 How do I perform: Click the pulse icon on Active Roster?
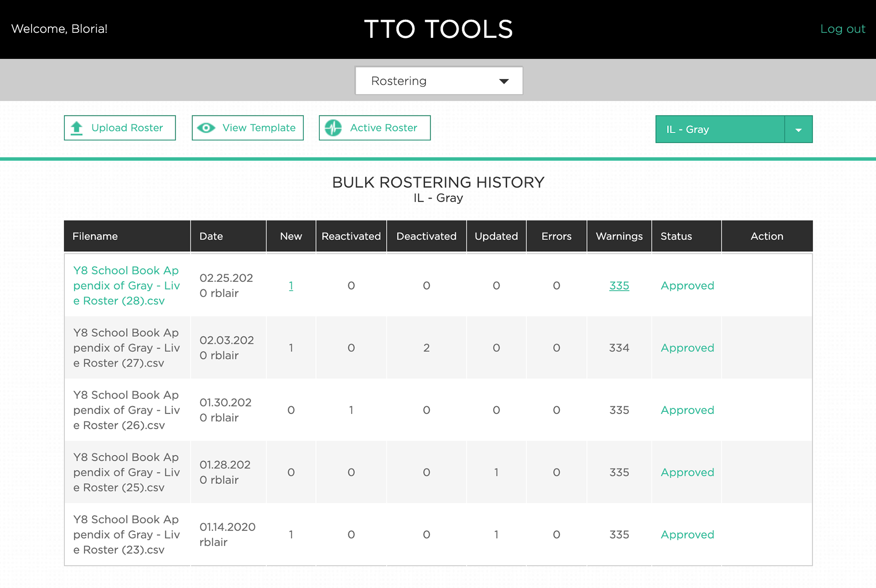point(334,128)
